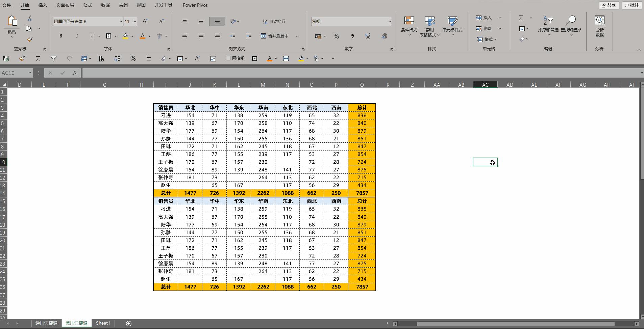Click Sort and Filter (排序和筛选) icon
The width and height of the screenshot is (644, 329).
tap(548, 24)
